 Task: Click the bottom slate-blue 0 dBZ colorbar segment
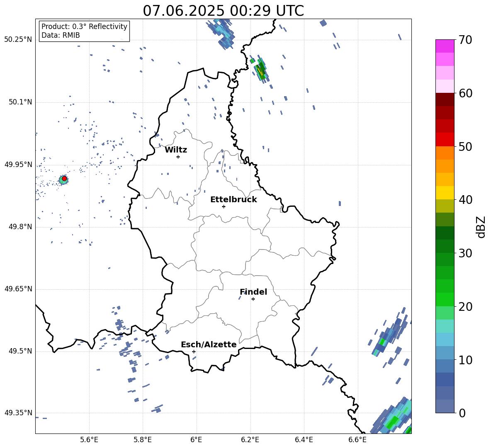tap(445, 407)
